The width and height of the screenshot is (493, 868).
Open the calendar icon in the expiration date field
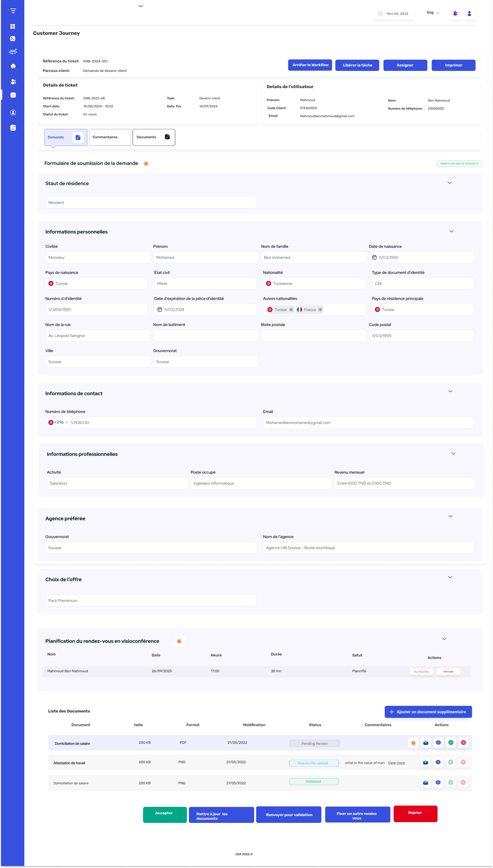160,310
